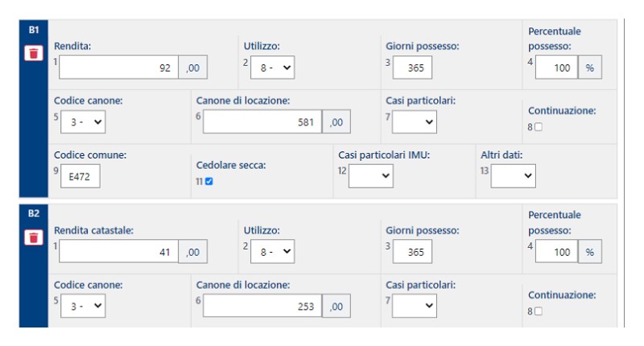Open Codice canone dropdown in B2

pos(83,306)
